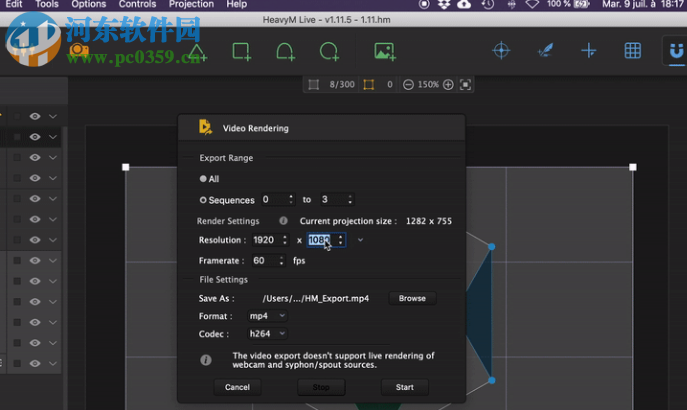The image size is (687, 410).
Task: Toggle the grid display icon
Action: 632,51
